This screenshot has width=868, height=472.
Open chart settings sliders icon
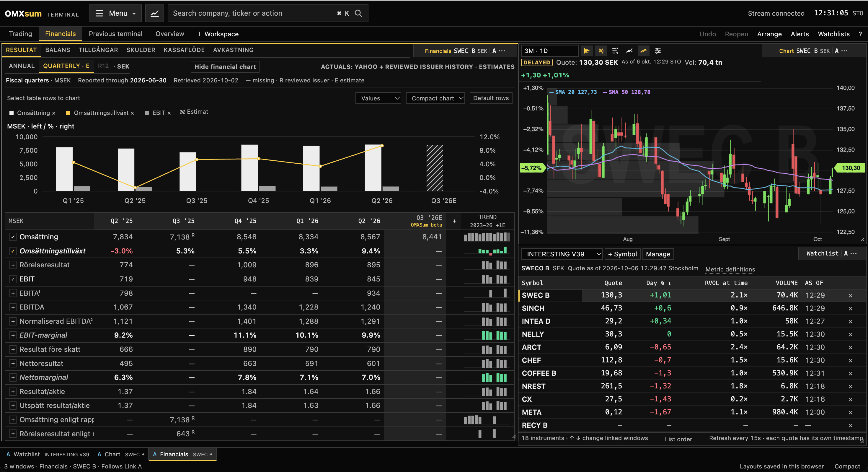[x=657, y=51]
